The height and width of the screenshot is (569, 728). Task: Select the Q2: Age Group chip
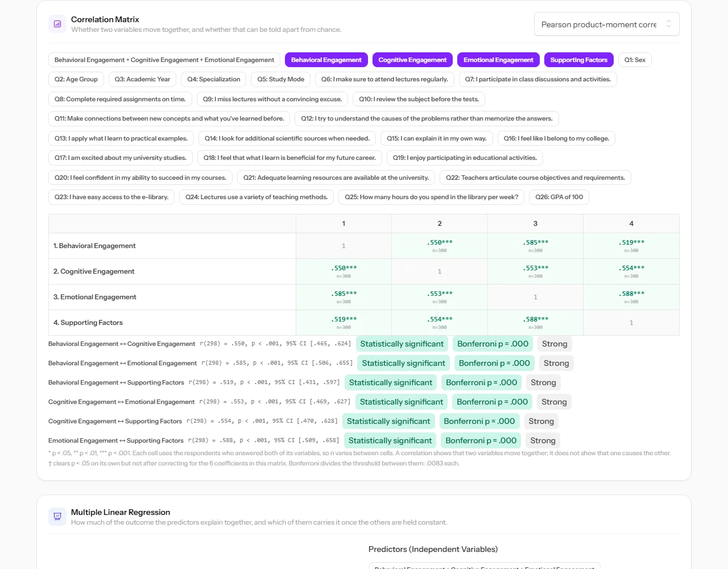tap(76, 79)
